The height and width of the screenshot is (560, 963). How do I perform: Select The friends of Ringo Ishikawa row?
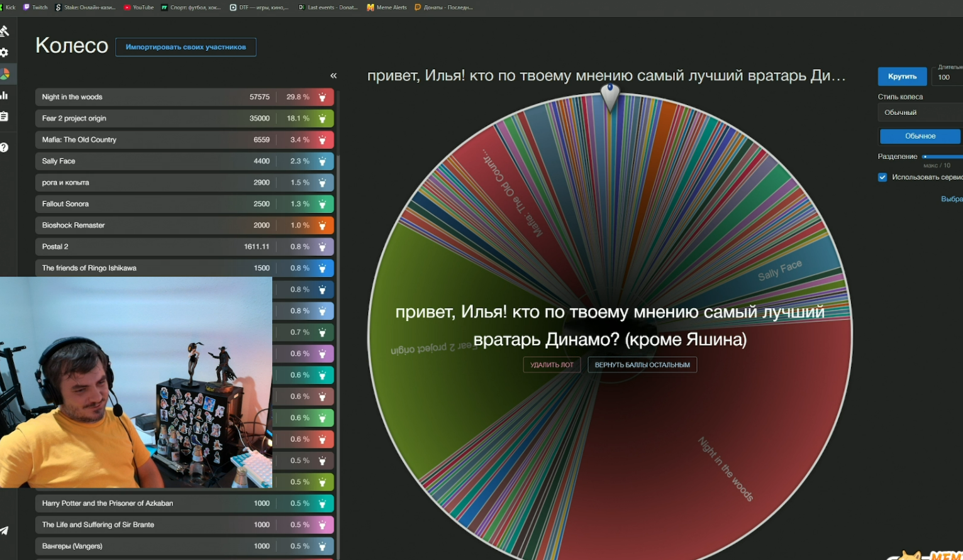(x=184, y=268)
